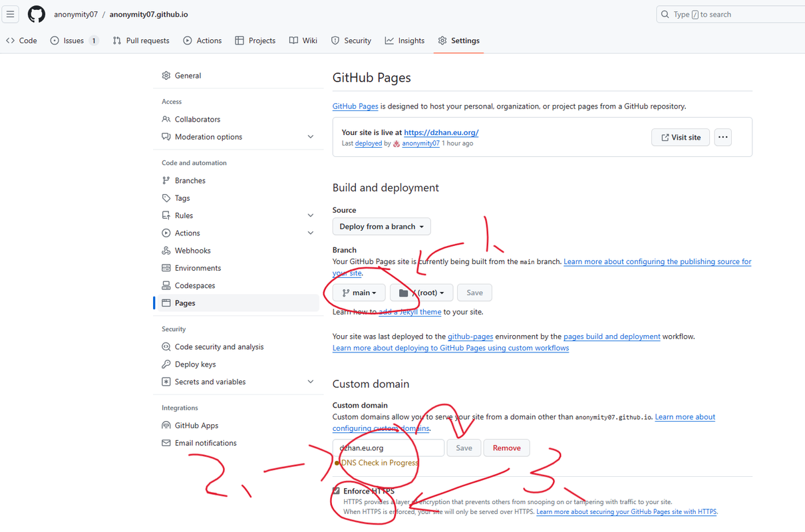805x532 pixels.
Task: Focus the custom domain input field
Action: [389, 448]
